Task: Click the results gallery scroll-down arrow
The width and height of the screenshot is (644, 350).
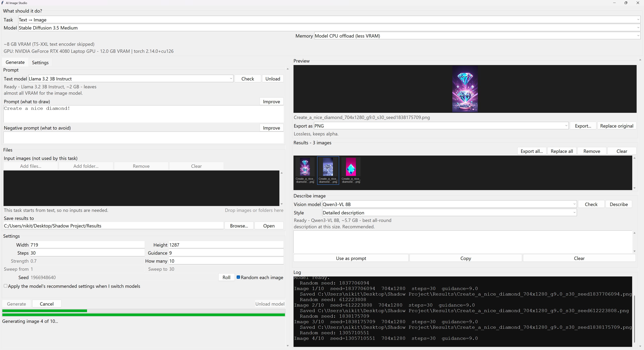Action: pos(634,188)
